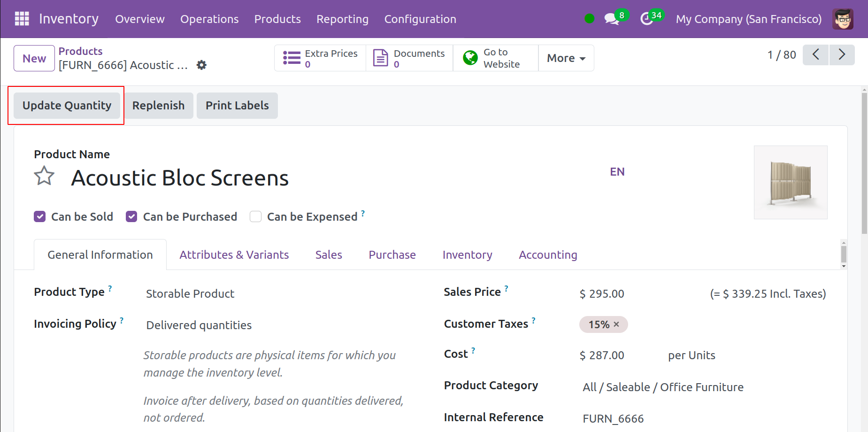
Task: Open the chat messages icon
Action: pos(611,19)
